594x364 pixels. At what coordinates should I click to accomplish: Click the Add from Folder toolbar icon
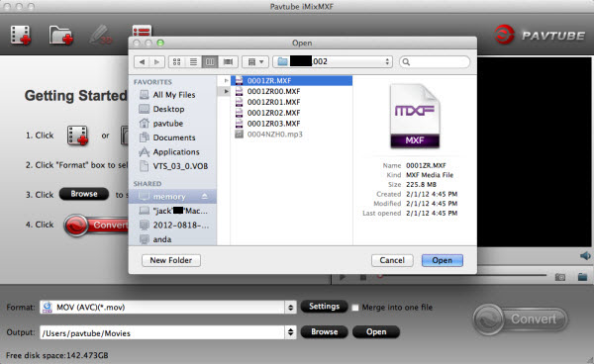coord(60,36)
